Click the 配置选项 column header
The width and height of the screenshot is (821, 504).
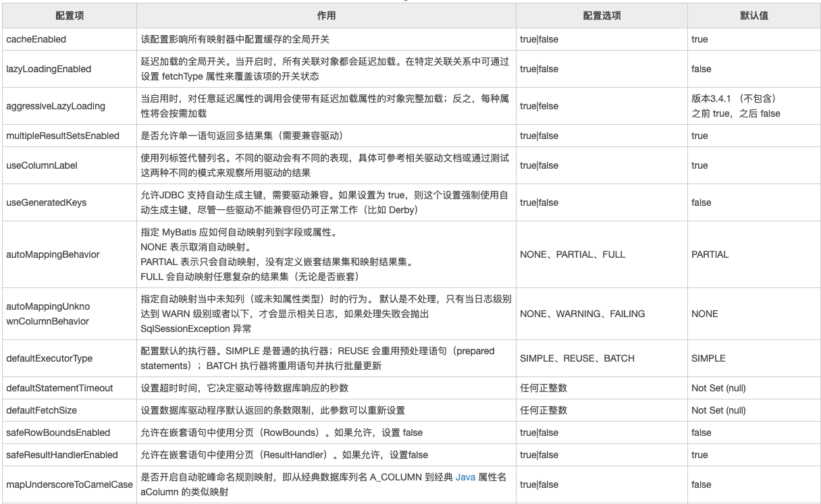point(602,16)
